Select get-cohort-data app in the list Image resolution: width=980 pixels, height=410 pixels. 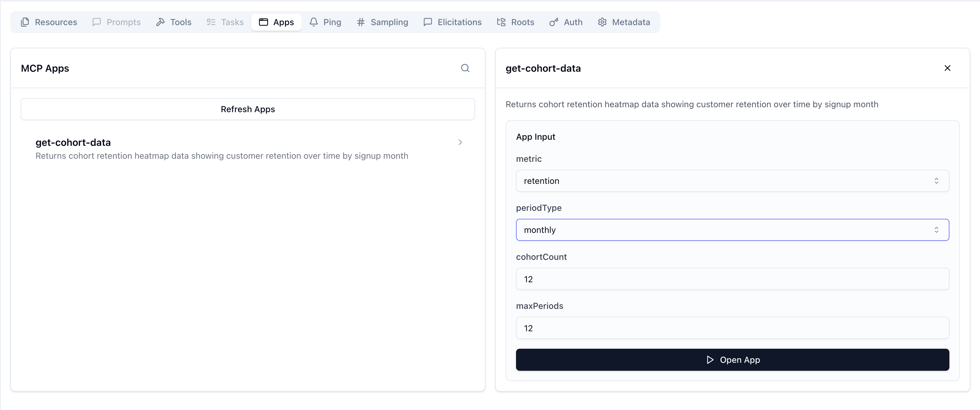click(248, 149)
